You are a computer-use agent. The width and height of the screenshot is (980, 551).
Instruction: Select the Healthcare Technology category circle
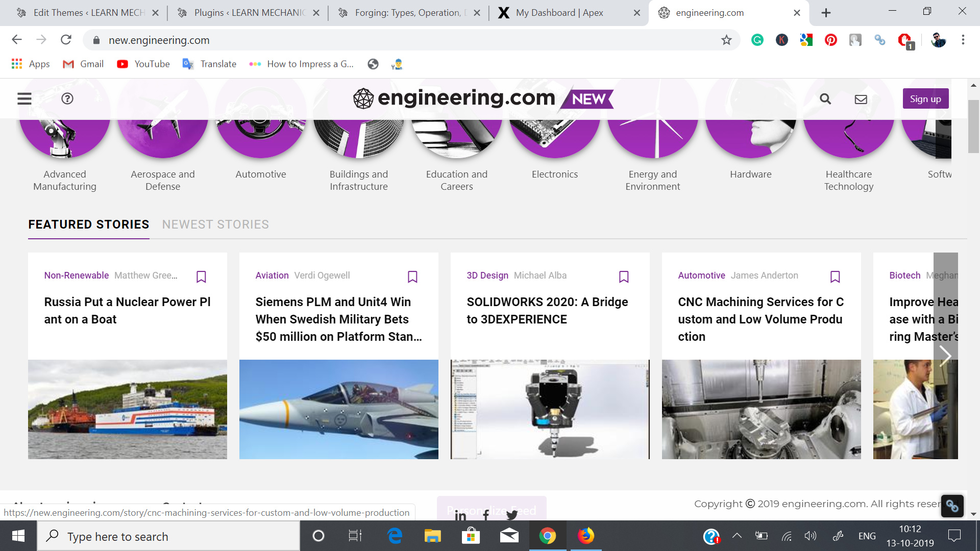[849, 138]
